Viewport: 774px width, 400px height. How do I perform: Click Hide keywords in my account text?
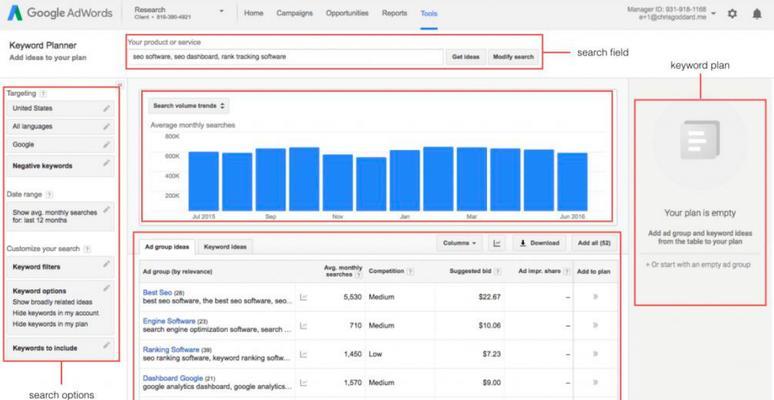[55, 313]
